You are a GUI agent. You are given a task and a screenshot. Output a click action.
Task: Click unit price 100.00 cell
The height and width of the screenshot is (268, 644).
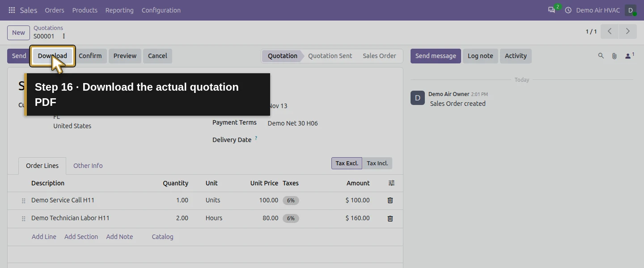pyautogui.click(x=268, y=200)
